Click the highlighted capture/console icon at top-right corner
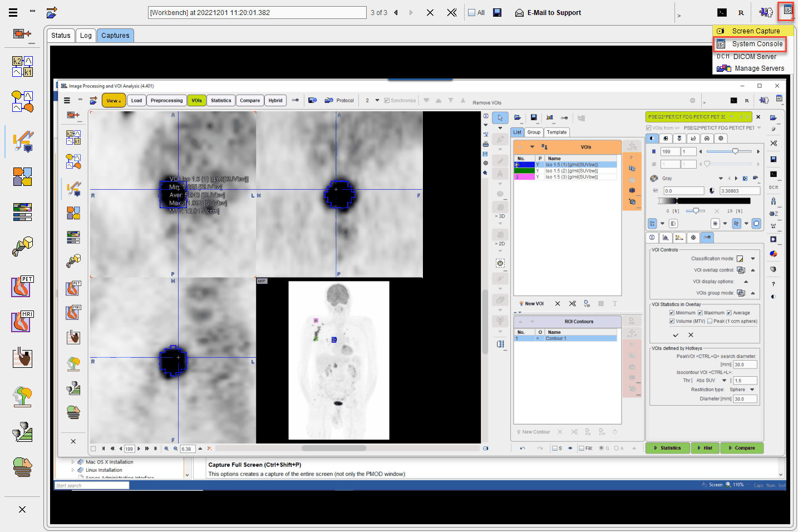 point(787,10)
